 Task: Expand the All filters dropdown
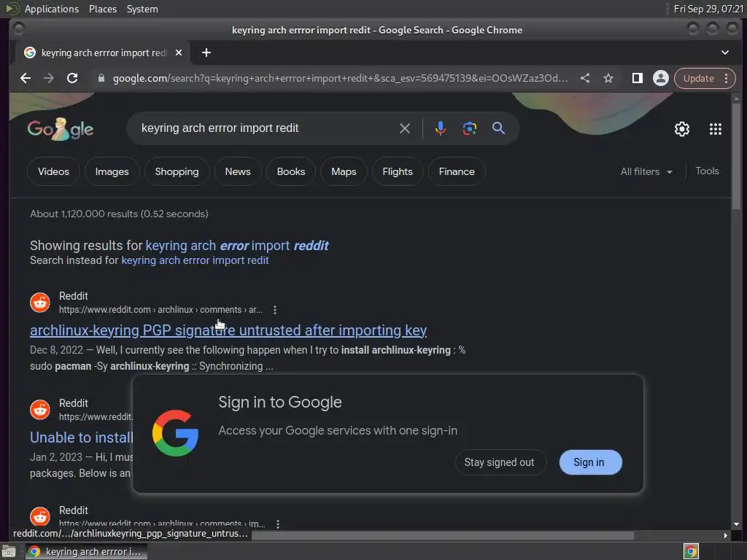click(x=646, y=171)
